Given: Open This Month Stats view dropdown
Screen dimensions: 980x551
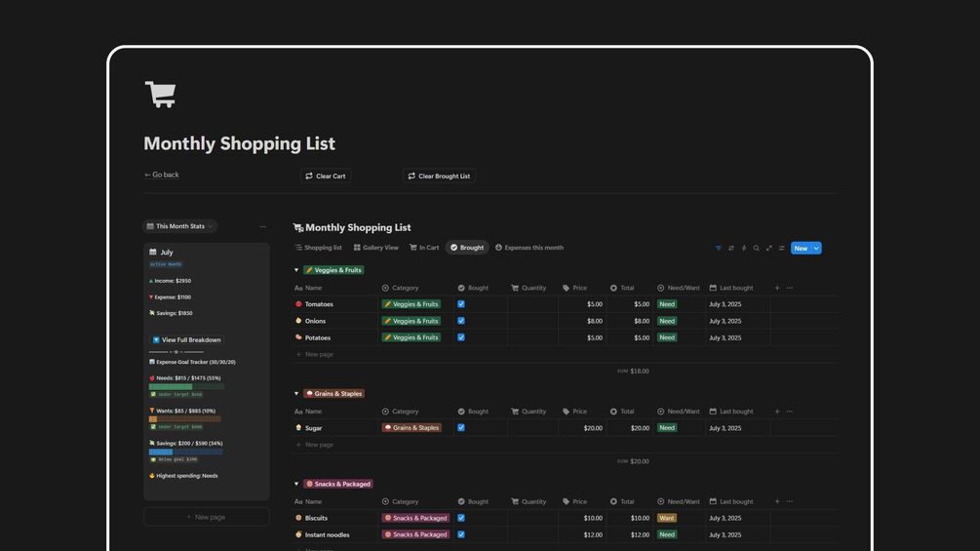Looking at the screenshot, I should pyautogui.click(x=180, y=226).
